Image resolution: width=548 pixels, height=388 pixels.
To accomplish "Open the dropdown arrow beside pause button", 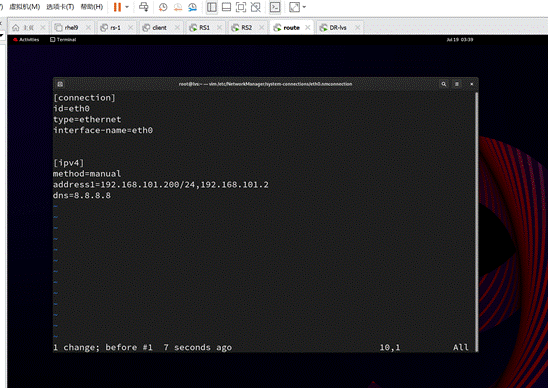I will pyautogui.click(x=127, y=7).
